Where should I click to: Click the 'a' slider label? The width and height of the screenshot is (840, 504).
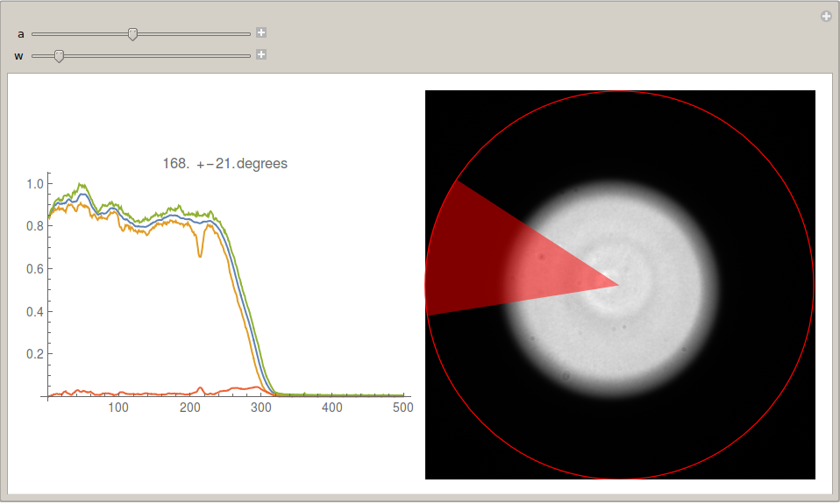point(20,33)
